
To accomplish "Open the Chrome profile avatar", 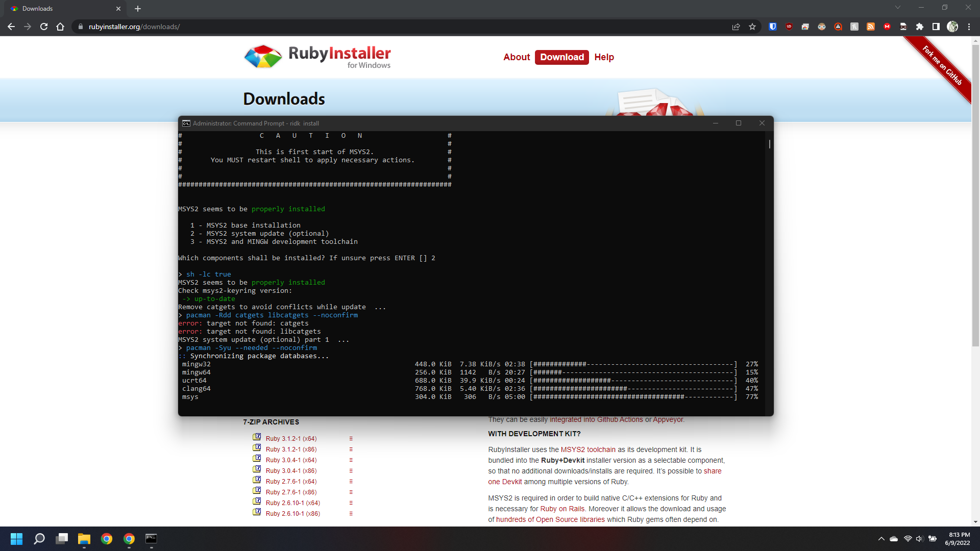I will 952,27.
